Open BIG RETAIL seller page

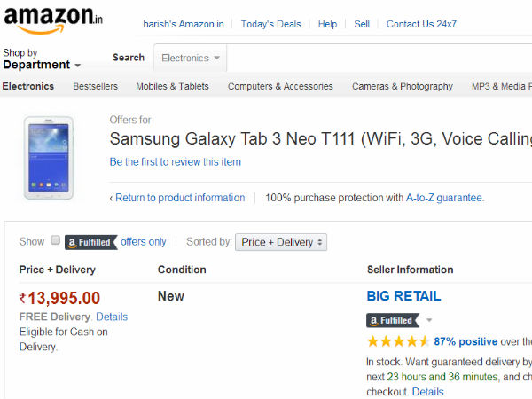click(403, 296)
